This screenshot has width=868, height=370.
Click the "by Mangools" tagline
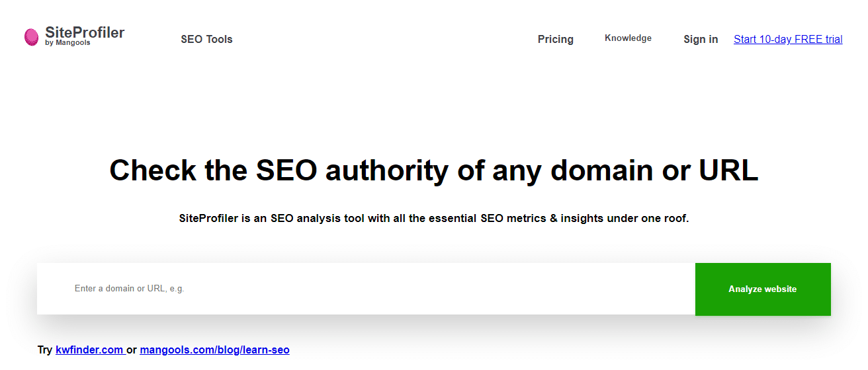67,43
